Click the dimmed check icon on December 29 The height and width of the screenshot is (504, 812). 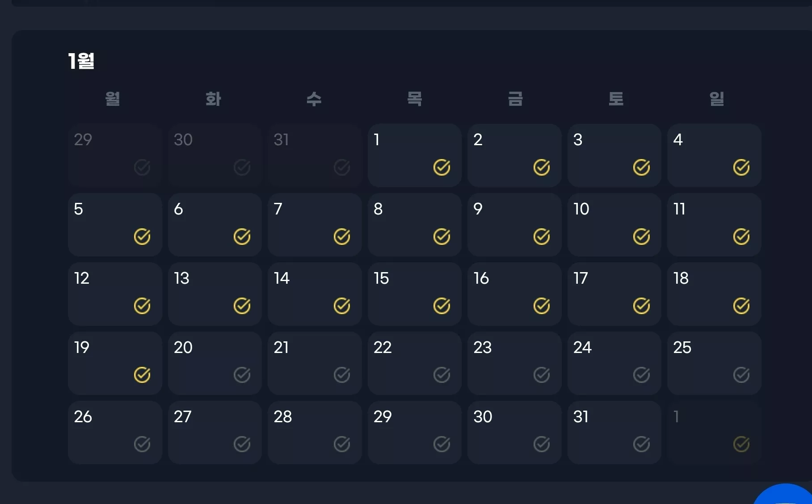pos(142,168)
